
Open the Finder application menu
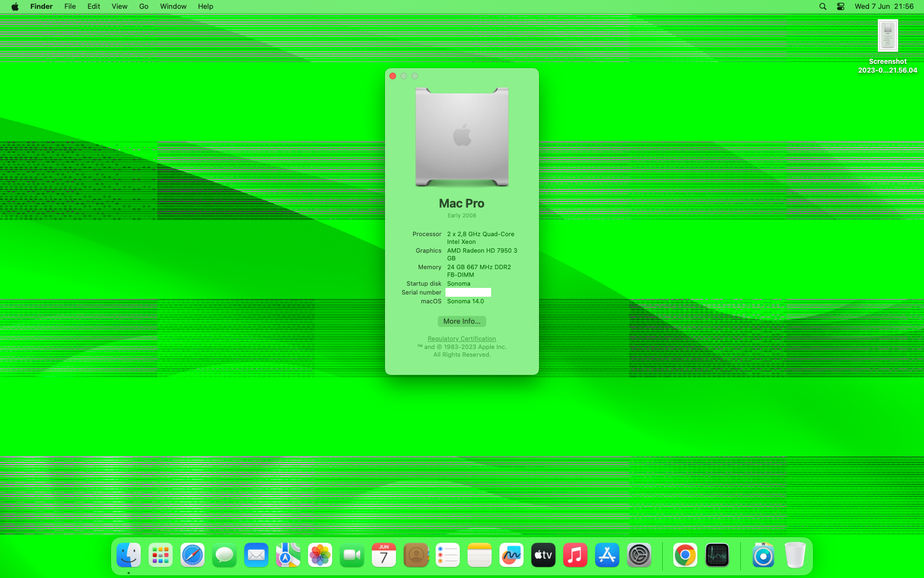41,7
